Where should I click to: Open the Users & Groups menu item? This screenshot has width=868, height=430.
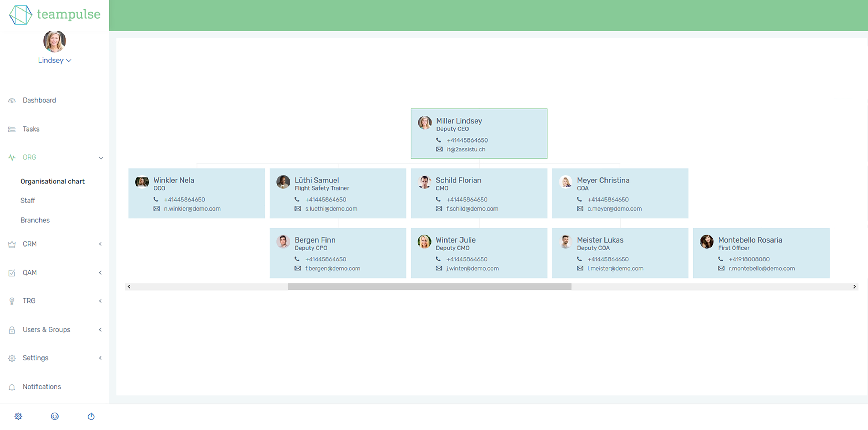click(x=46, y=329)
